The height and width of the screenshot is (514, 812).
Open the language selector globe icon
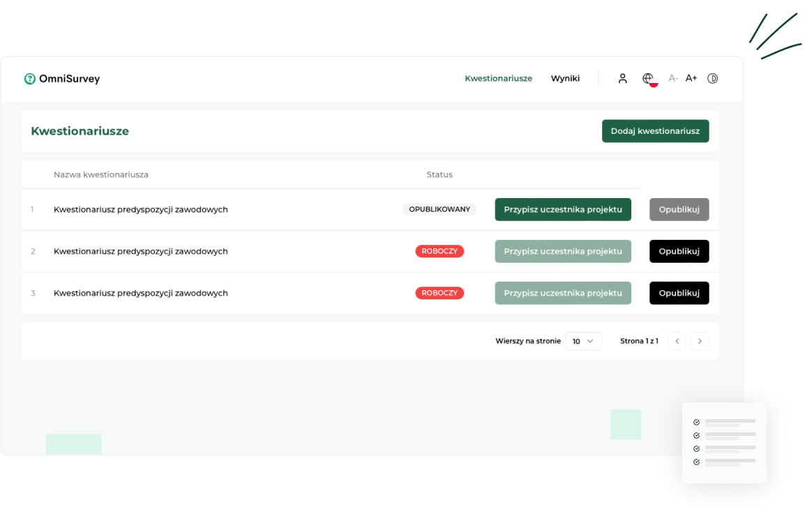pyautogui.click(x=648, y=79)
